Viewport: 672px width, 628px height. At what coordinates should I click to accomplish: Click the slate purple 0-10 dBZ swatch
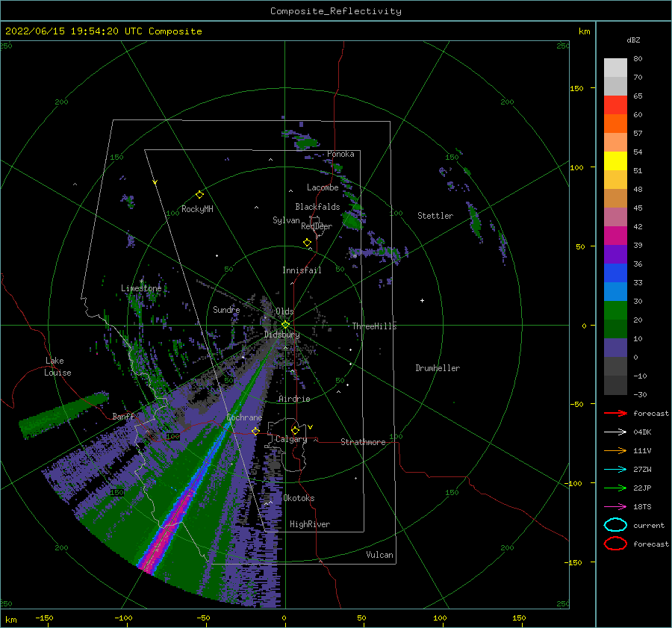click(x=615, y=348)
